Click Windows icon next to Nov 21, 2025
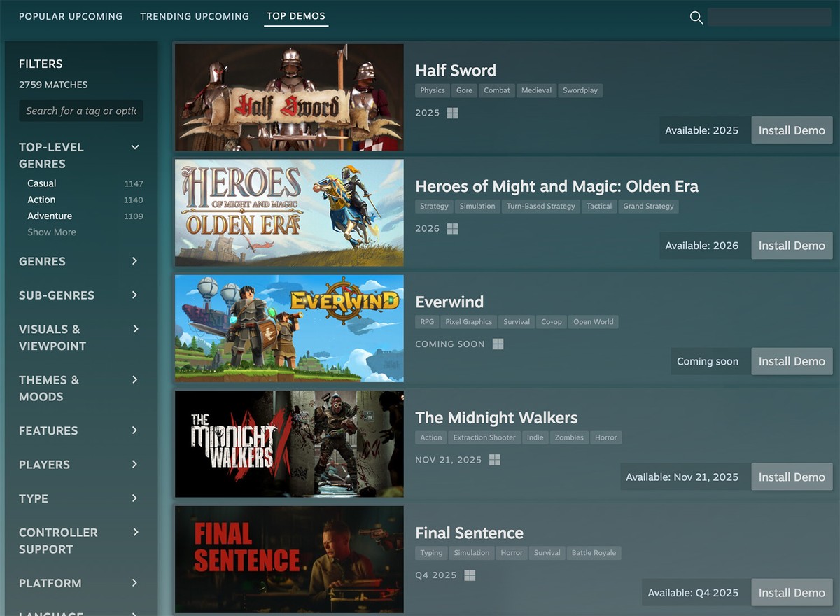This screenshot has width=840, height=616. pos(494,459)
